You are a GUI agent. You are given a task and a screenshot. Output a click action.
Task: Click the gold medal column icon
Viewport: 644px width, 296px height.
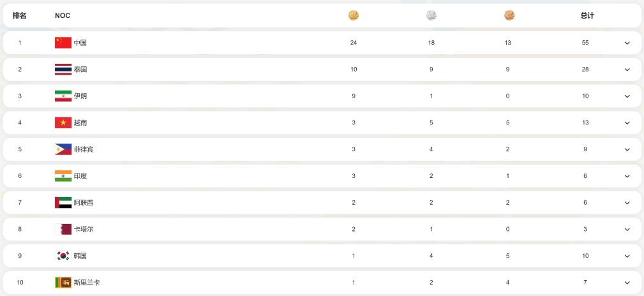[x=354, y=15]
